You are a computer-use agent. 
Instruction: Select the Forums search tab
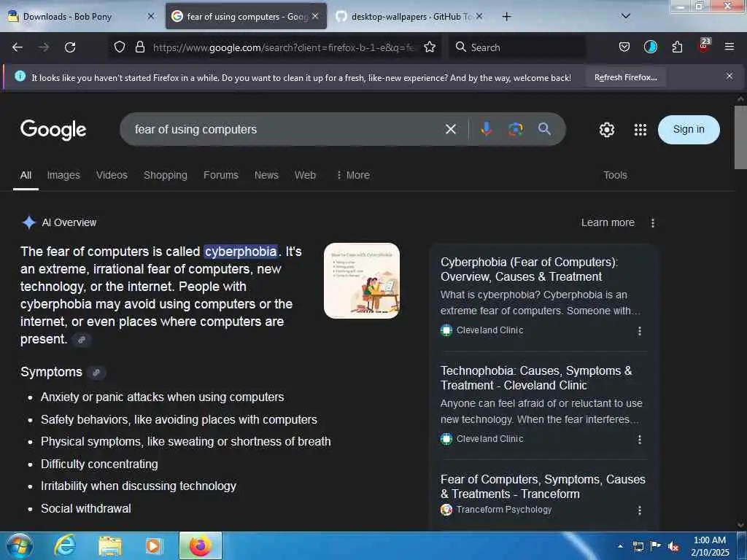coord(220,175)
